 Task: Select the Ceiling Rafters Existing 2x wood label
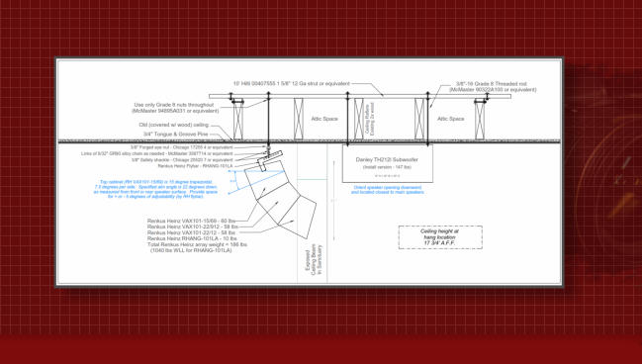point(370,119)
